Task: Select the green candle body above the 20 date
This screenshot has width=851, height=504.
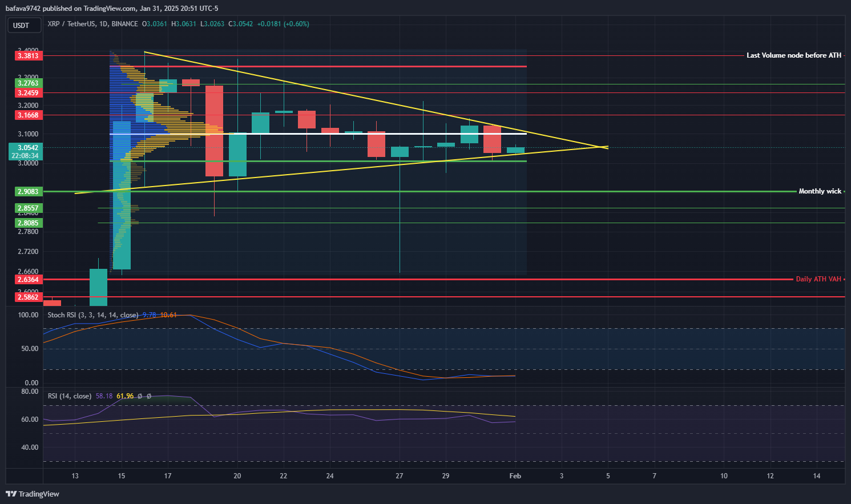Action: pyautogui.click(x=237, y=155)
